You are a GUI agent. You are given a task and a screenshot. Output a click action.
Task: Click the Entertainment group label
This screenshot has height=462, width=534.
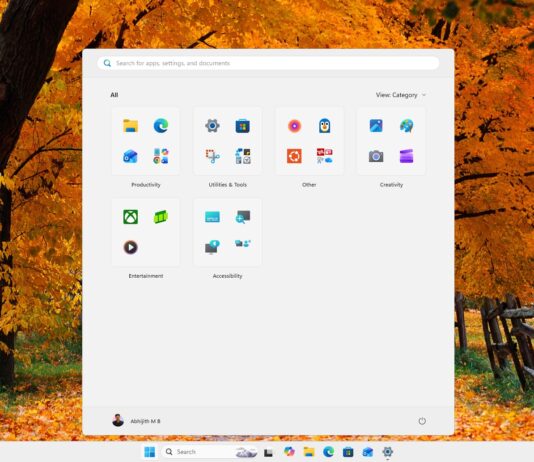point(146,276)
